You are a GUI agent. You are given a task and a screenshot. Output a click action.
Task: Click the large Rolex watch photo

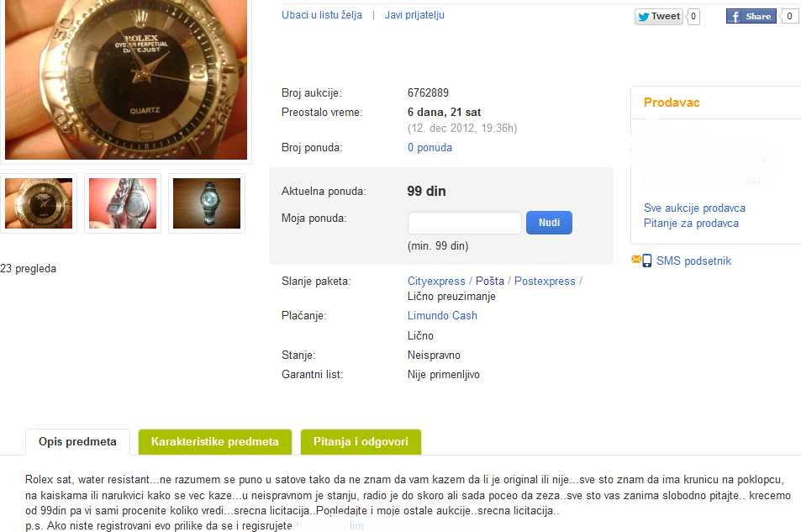coord(126,79)
